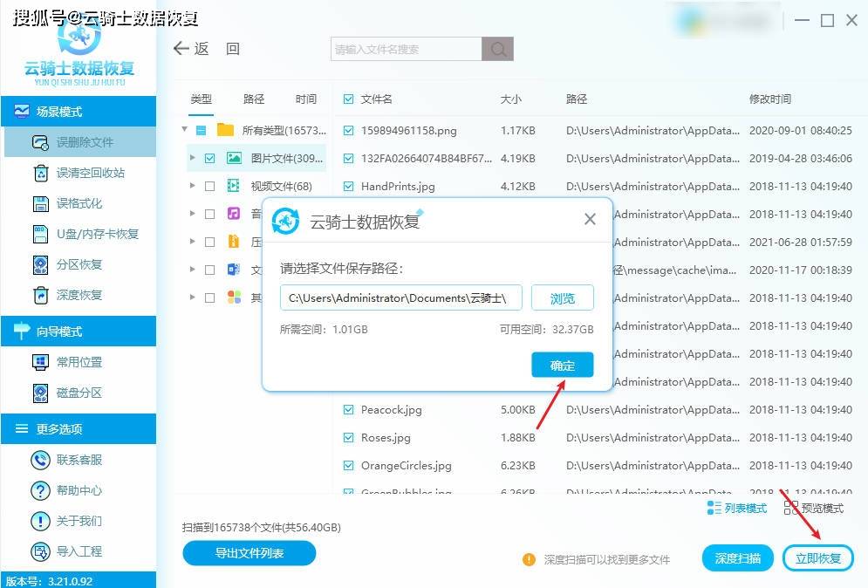Viewport: 868px width, 588px height.
Task: Collapse the 所有类型 tree node
Action: 185,130
